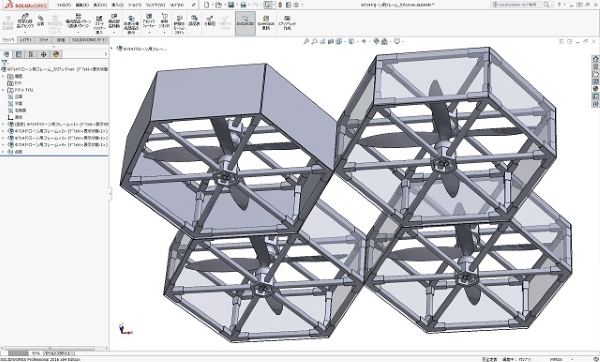
Task: Click the Print icon in top toolbar
Action: 243,5
